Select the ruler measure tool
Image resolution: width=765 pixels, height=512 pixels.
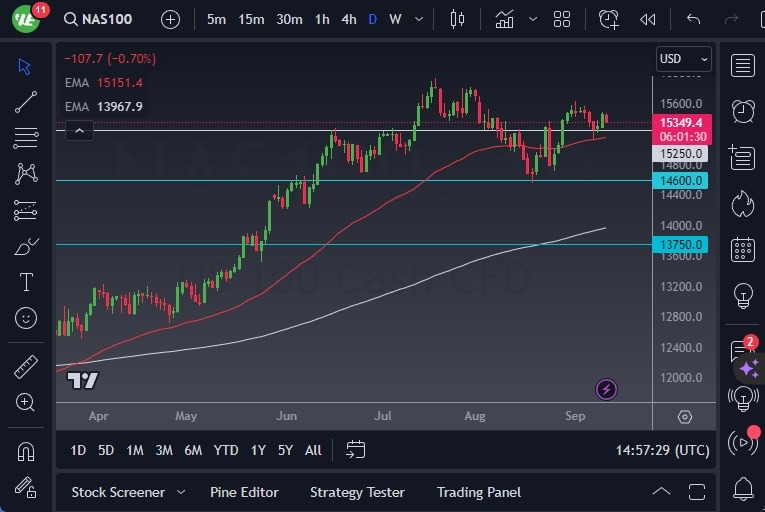[26, 367]
